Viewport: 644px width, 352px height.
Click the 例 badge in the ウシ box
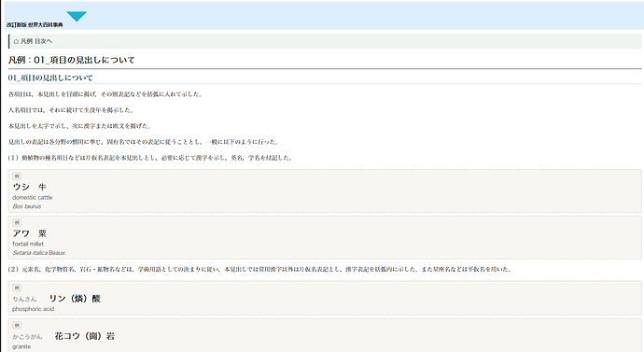(17, 176)
